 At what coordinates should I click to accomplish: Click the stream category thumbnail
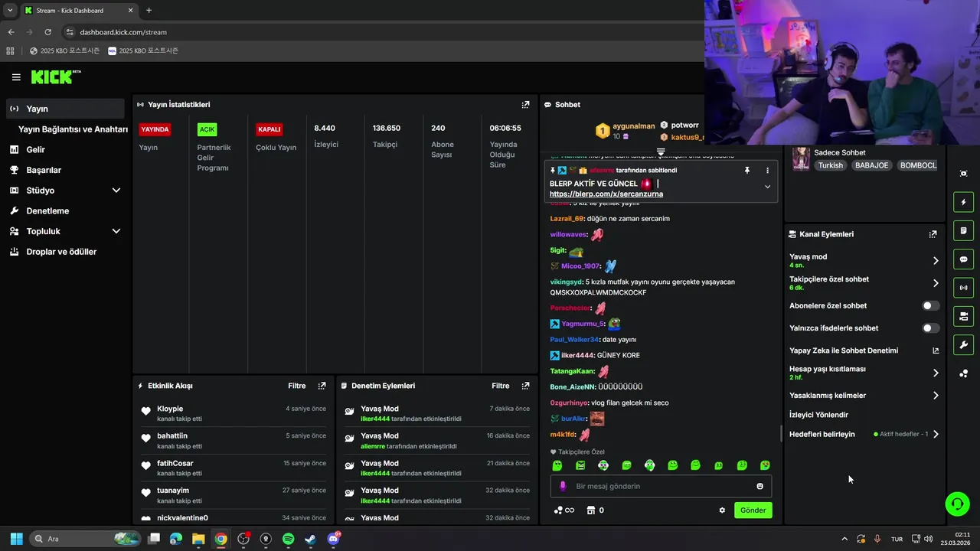point(801,158)
